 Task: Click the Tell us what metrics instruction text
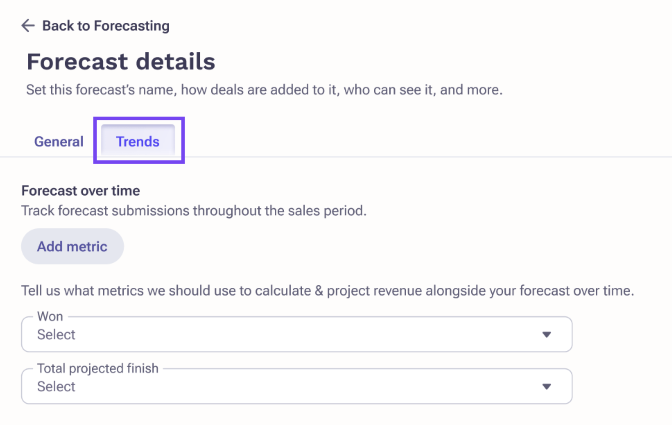click(x=328, y=290)
